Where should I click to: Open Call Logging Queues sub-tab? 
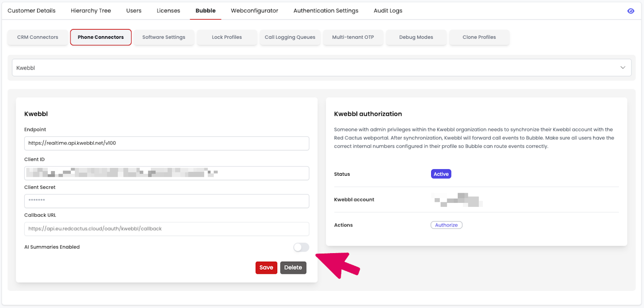(290, 37)
